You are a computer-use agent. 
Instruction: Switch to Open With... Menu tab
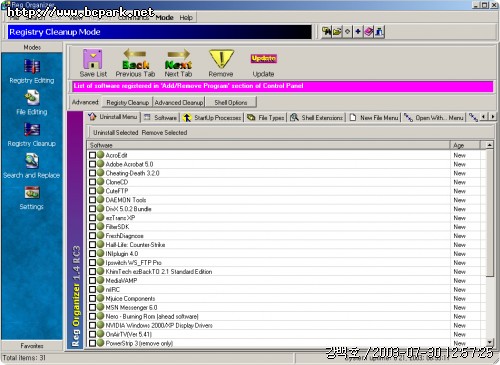[x=434, y=117]
